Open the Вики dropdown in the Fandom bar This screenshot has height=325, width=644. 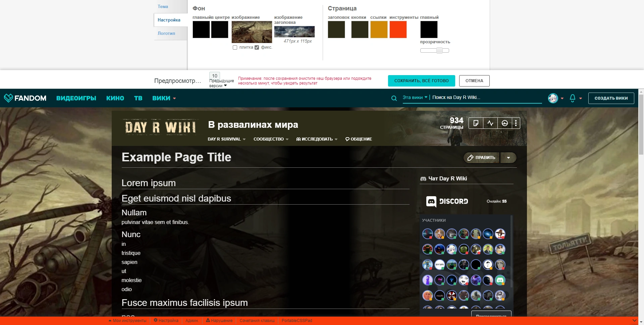pos(164,98)
